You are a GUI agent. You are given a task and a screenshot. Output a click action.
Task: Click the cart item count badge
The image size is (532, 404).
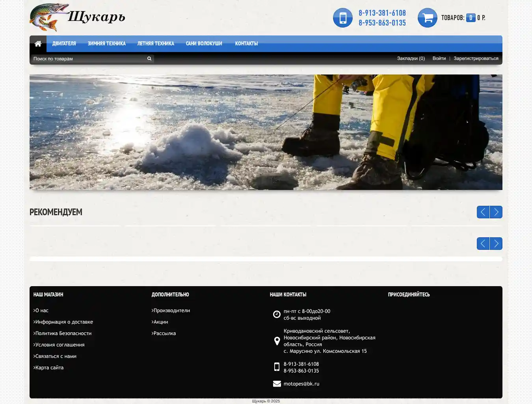(471, 18)
